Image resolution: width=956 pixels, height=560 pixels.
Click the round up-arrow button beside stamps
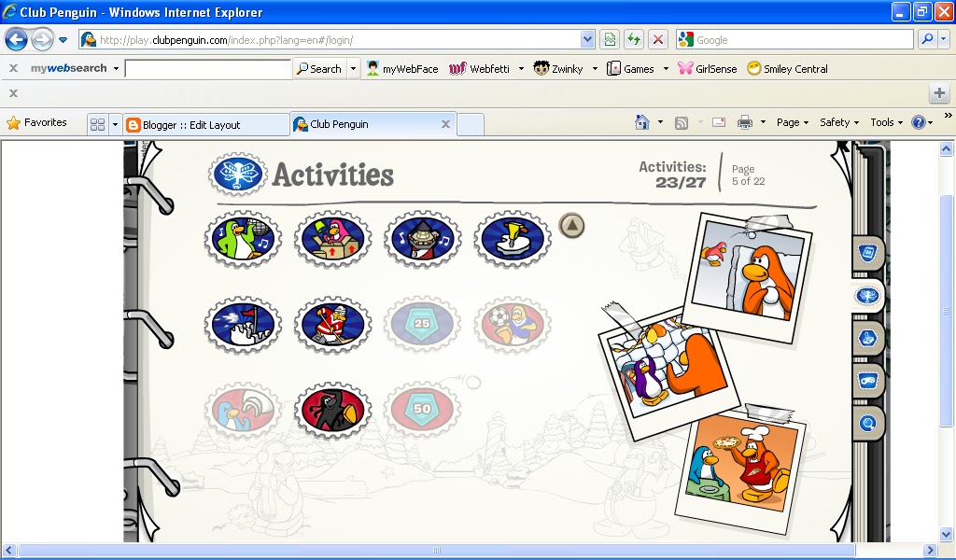(572, 226)
